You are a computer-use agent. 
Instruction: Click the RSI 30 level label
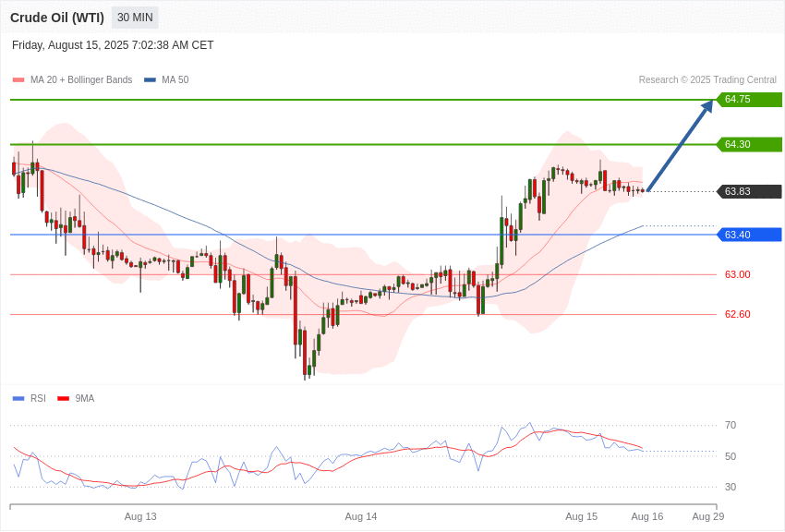point(731,487)
